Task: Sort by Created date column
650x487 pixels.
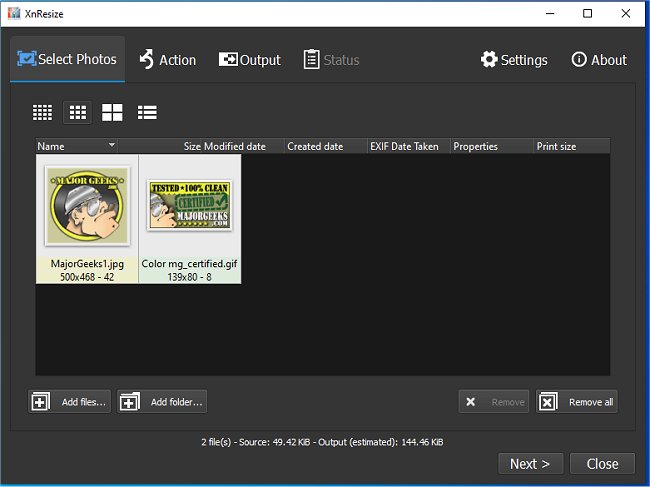Action: pyautogui.click(x=325, y=146)
